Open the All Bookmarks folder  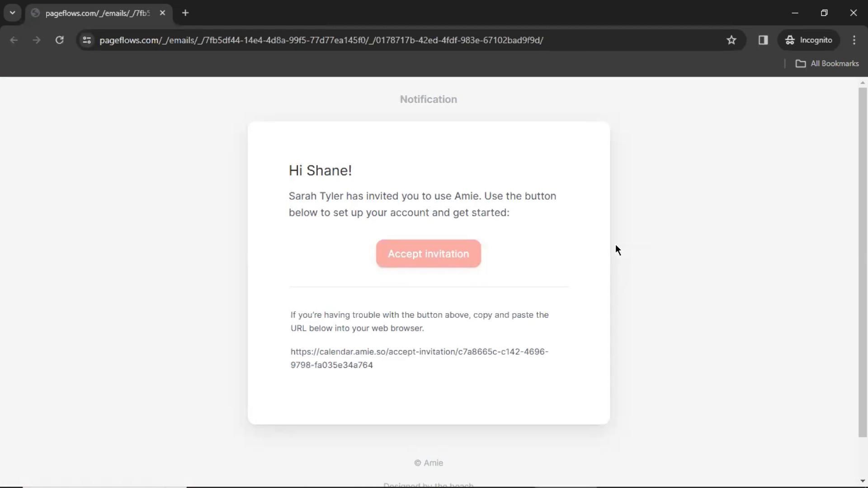coord(827,64)
